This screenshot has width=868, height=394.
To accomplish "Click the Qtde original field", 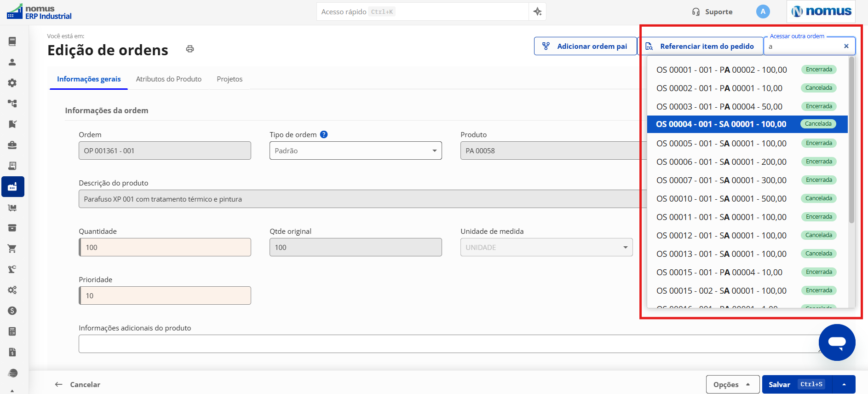I will (356, 247).
